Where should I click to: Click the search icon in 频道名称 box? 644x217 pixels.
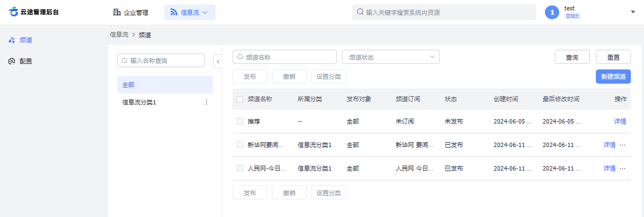click(240, 57)
